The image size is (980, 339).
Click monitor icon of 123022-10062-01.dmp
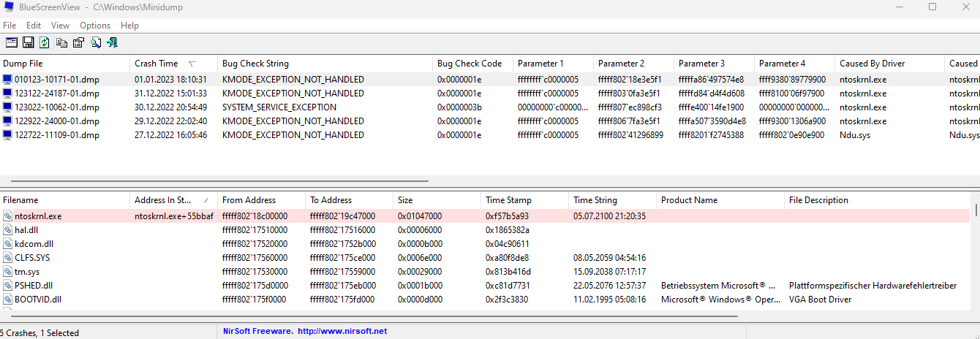(7, 107)
